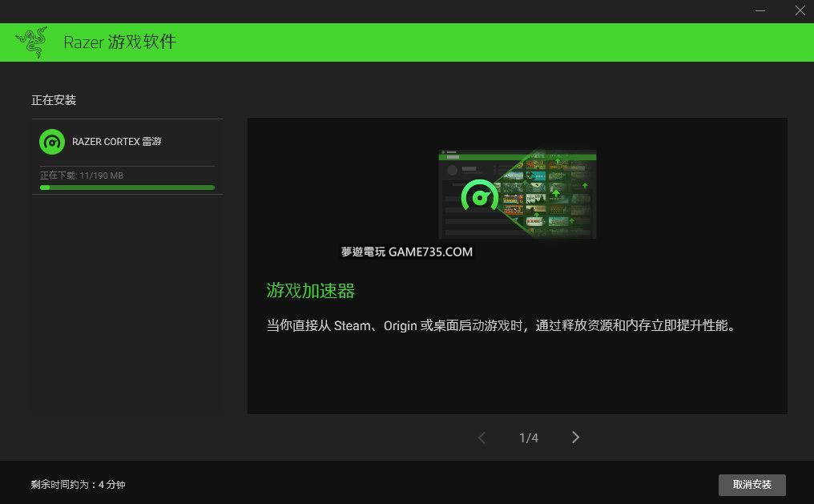Go to the previous slide with left chevron
The width and height of the screenshot is (814, 504).
pyautogui.click(x=482, y=437)
